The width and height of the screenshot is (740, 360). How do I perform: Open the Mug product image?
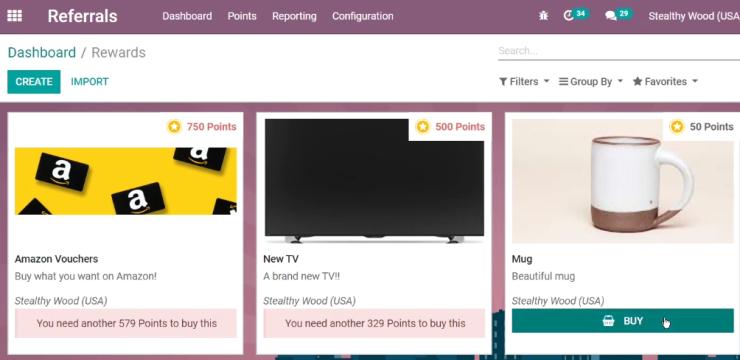click(622, 181)
